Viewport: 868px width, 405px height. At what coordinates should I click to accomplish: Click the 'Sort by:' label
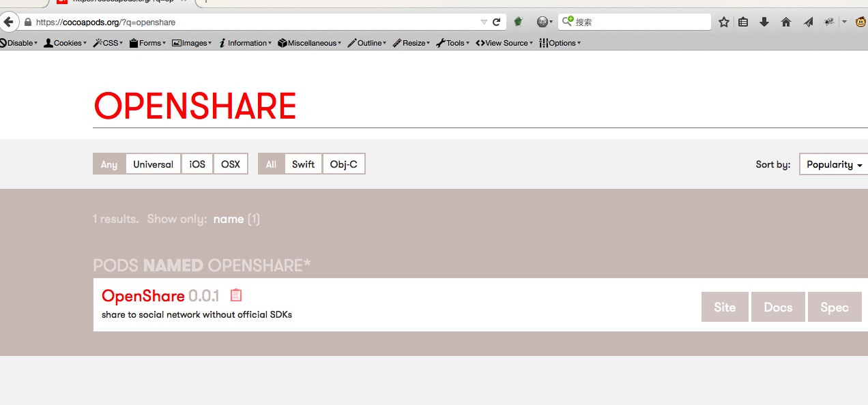click(773, 164)
